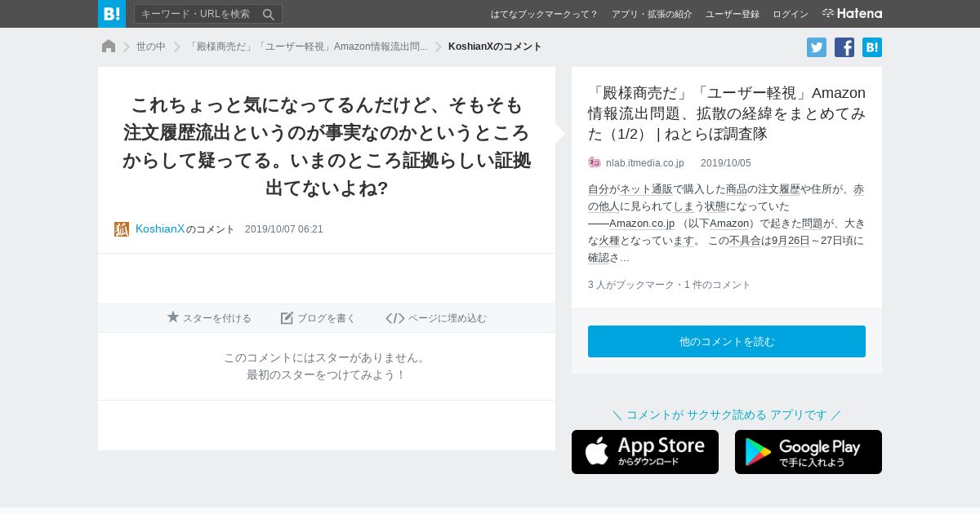Click the Hatena logo in header
The height and width of the screenshot is (514, 980).
852,13
